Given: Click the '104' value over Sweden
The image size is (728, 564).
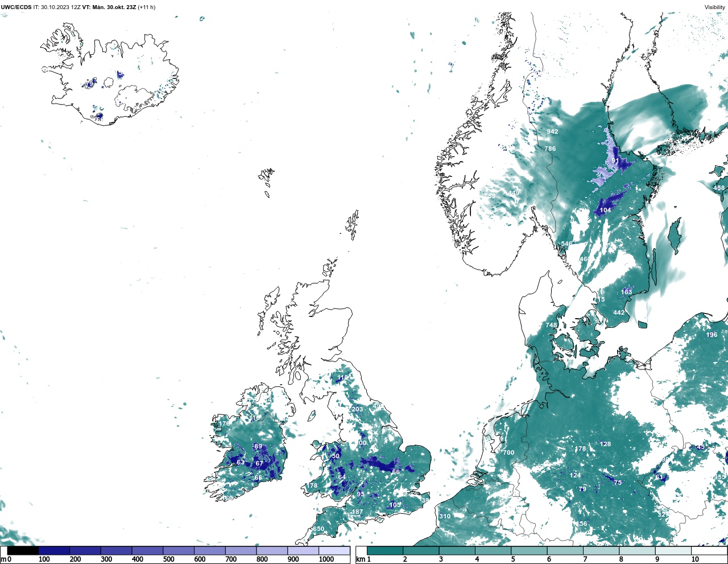Looking at the screenshot, I should coord(605,210).
